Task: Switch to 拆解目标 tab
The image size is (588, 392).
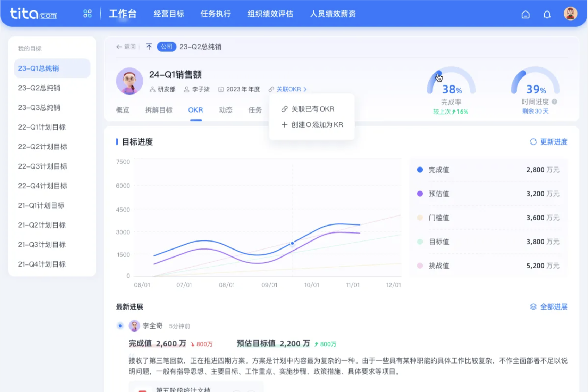Action: (159, 110)
